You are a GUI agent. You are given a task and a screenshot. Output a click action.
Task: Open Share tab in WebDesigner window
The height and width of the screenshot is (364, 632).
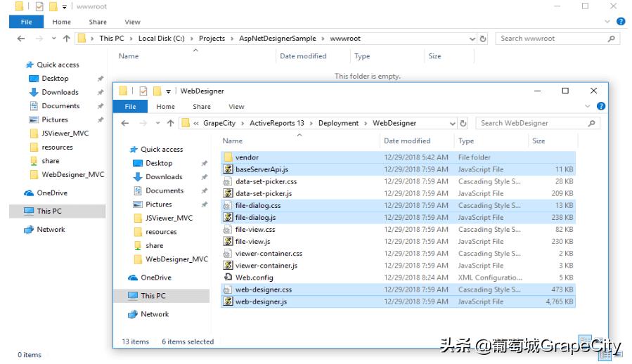202,106
